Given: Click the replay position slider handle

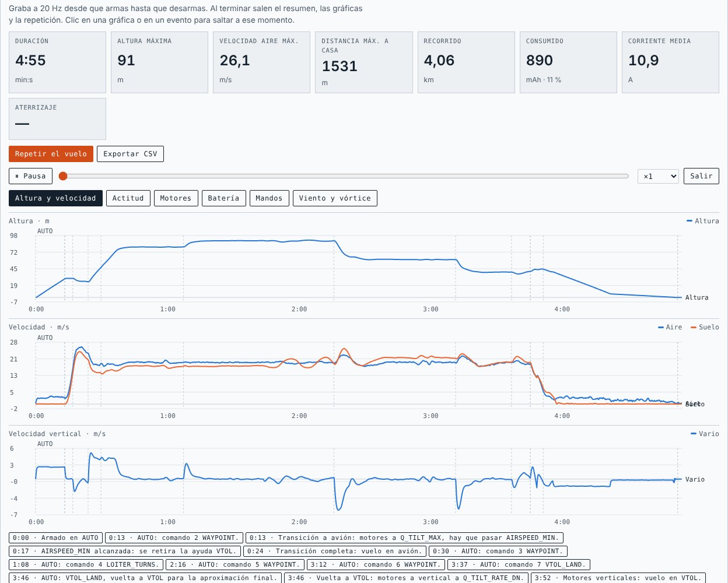Looking at the screenshot, I should point(63,176).
